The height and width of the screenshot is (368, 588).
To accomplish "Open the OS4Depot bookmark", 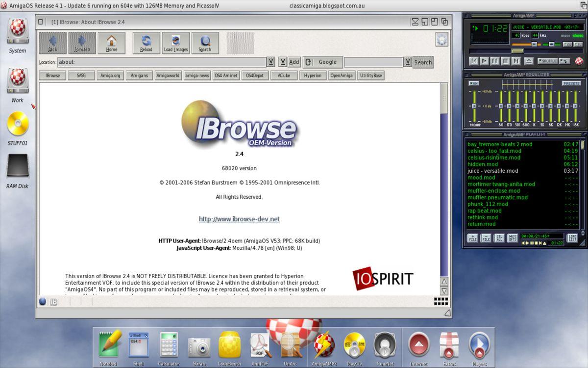I will [x=255, y=76].
